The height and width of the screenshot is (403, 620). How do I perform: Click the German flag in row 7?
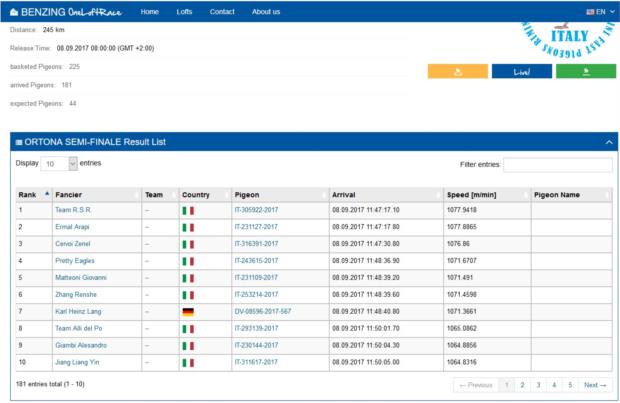pos(187,312)
